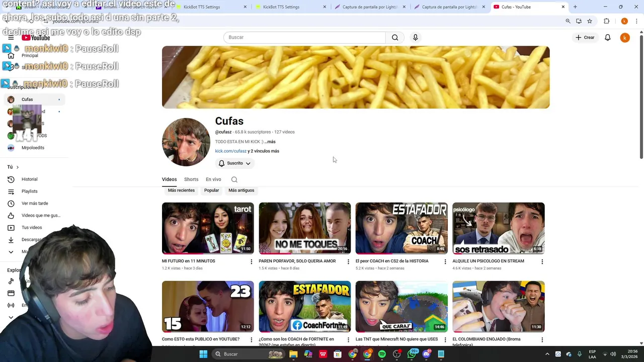Image resolution: width=644 pixels, height=362 pixels.
Task: Open the Chrome three-dot menu
Action: coord(636,21)
